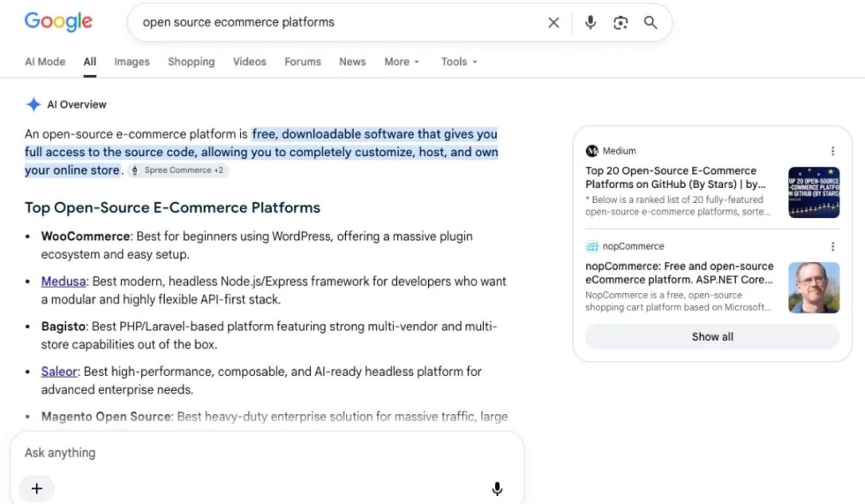Viewport: 865px width, 504px height.
Task: Clear the search query with X
Action: coord(553,23)
